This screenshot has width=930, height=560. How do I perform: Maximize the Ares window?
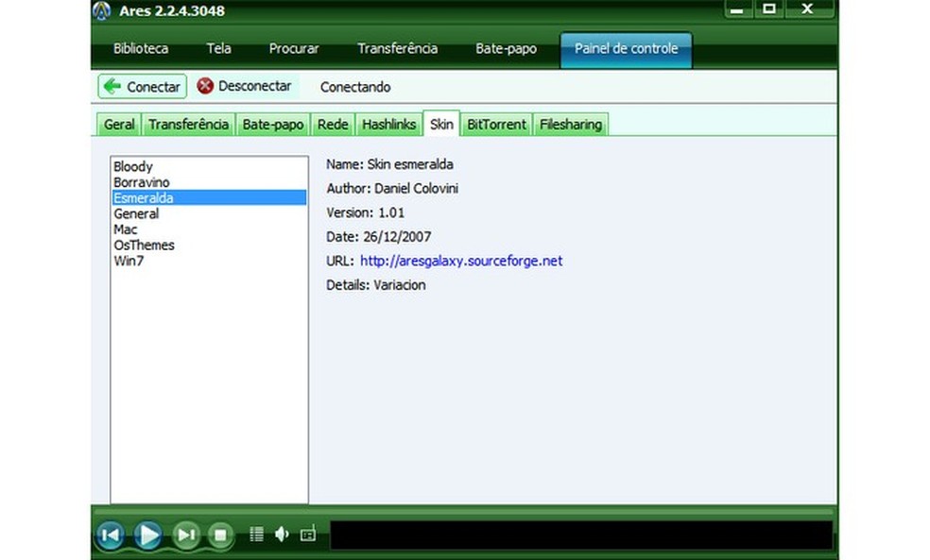(x=769, y=8)
